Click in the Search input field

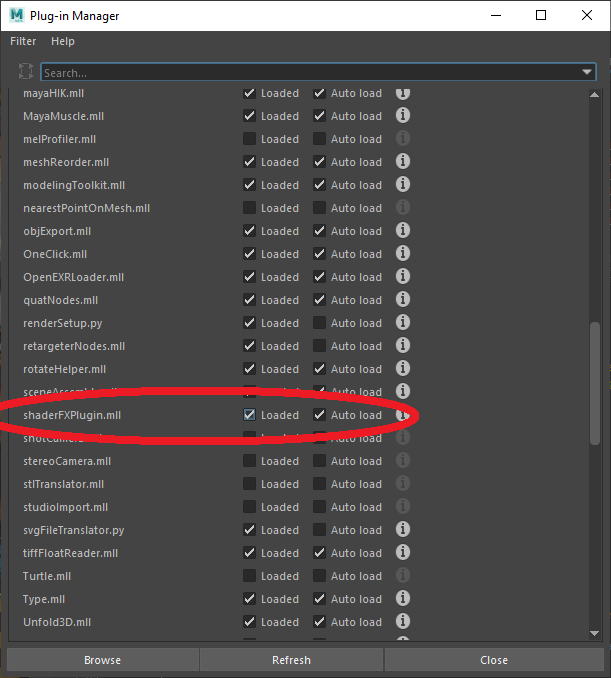click(x=300, y=73)
